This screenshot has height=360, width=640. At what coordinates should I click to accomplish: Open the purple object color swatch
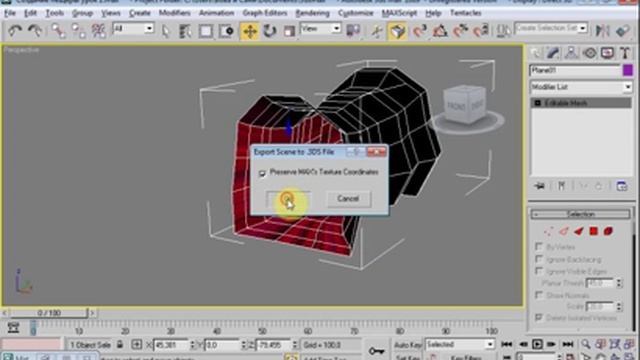pyautogui.click(x=628, y=70)
